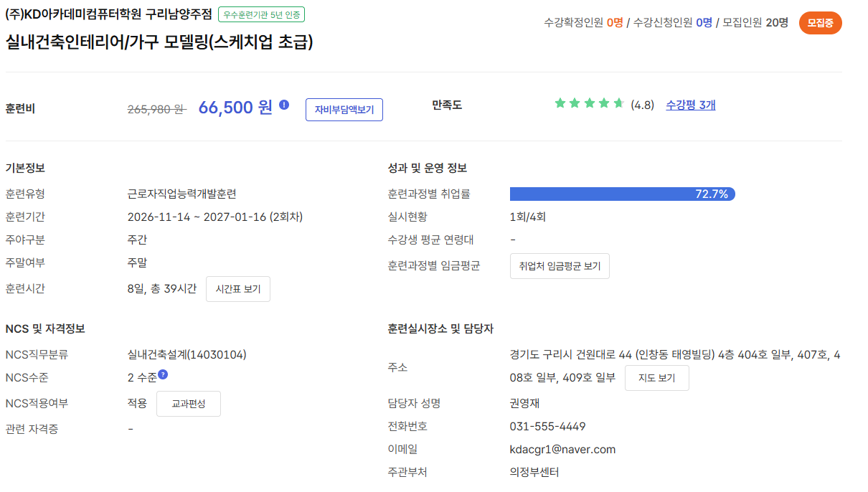Image resolution: width=868 pixels, height=492 pixels.
Task: Click the 취업처 임금평균 보기 button
Action: [560, 266]
